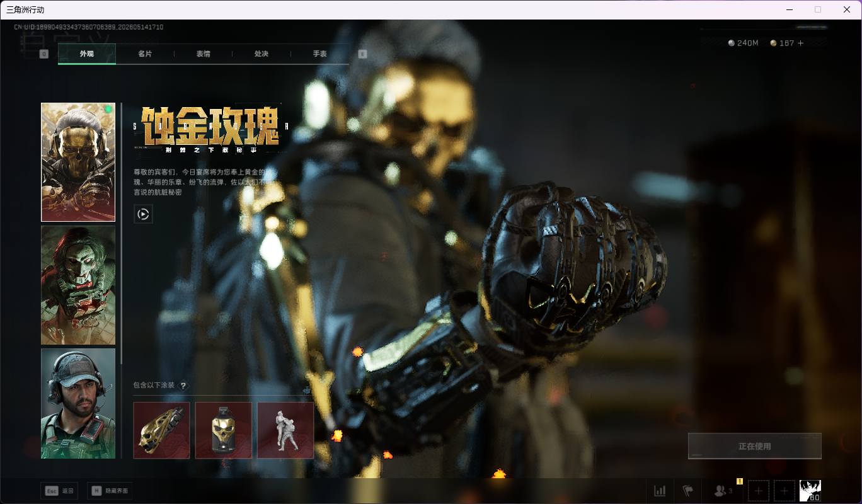Click the second empty teammate invite slot

tap(784, 491)
